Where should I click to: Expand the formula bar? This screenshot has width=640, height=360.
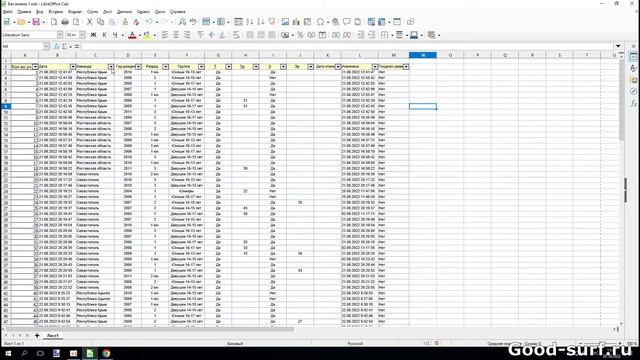[x=618, y=47]
